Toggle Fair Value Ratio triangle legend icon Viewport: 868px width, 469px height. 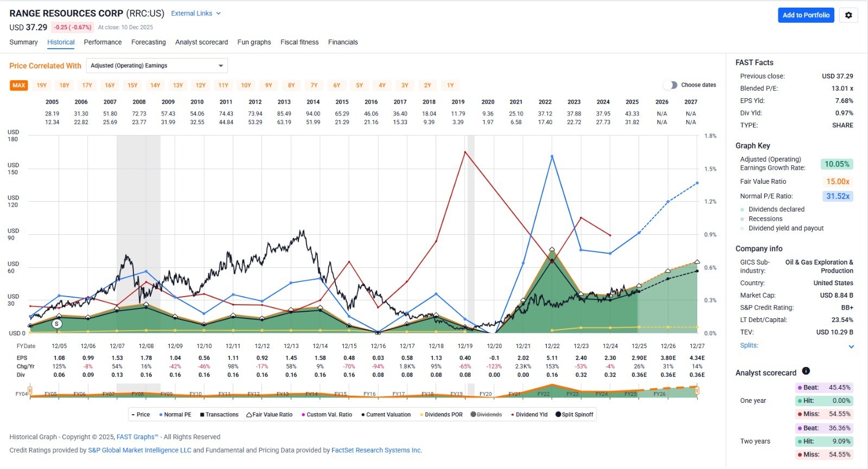coord(249,415)
